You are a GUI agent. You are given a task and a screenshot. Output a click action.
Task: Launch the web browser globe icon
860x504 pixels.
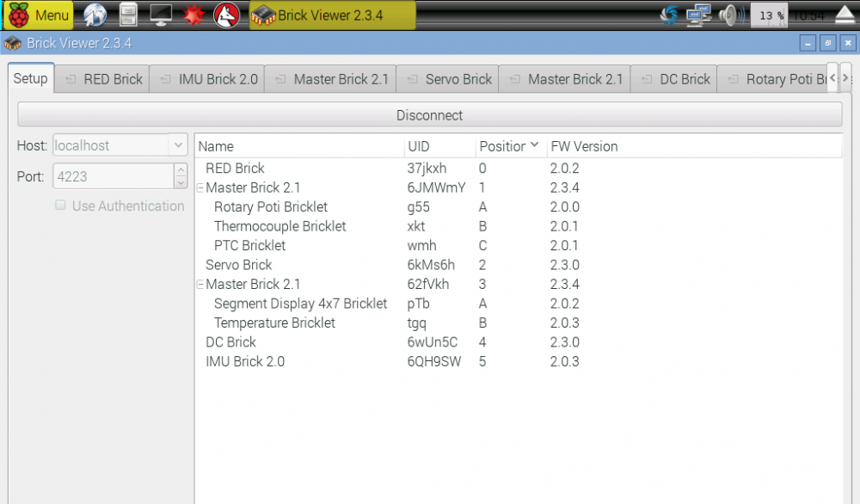[x=95, y=14]
